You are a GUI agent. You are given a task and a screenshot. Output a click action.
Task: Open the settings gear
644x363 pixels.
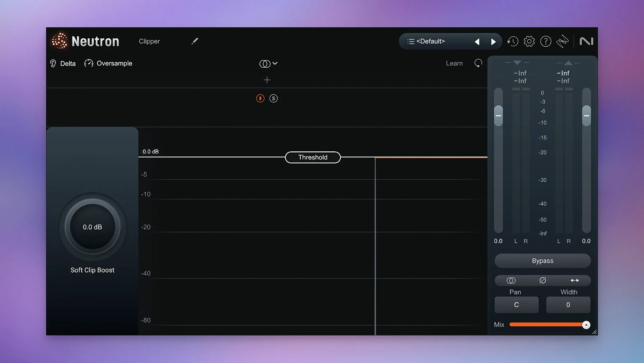click(529, 41)
